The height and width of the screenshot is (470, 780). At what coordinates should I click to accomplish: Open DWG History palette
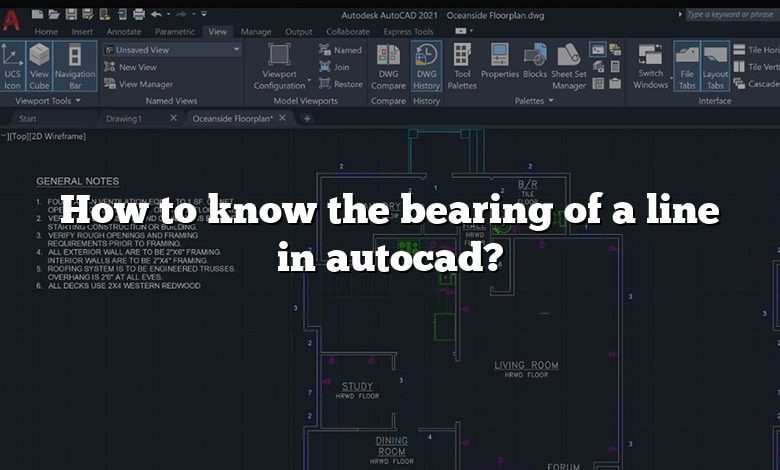coord(427,65)
